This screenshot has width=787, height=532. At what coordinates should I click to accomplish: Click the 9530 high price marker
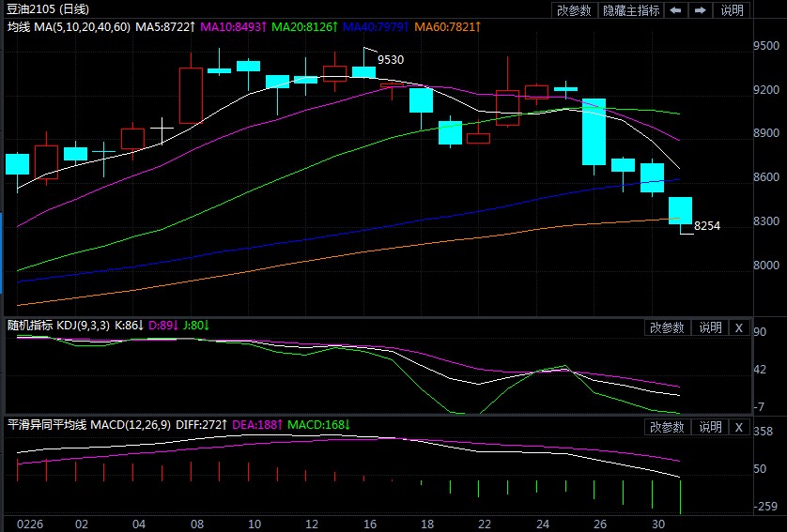click(391, 60)
